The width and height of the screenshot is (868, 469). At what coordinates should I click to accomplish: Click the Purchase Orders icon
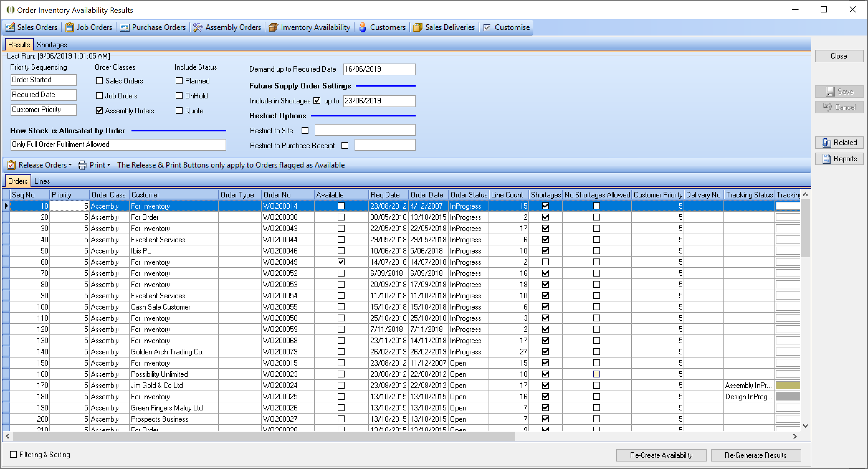click(125, 27)
